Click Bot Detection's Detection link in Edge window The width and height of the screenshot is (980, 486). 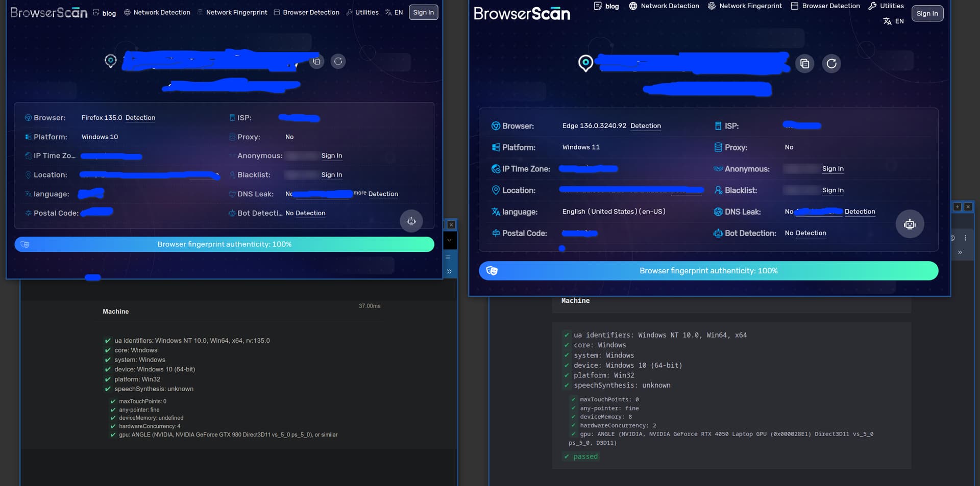[811, 233]
